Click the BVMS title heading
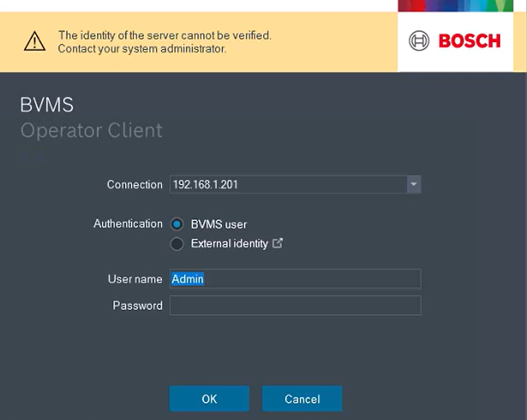 (47, 105)
